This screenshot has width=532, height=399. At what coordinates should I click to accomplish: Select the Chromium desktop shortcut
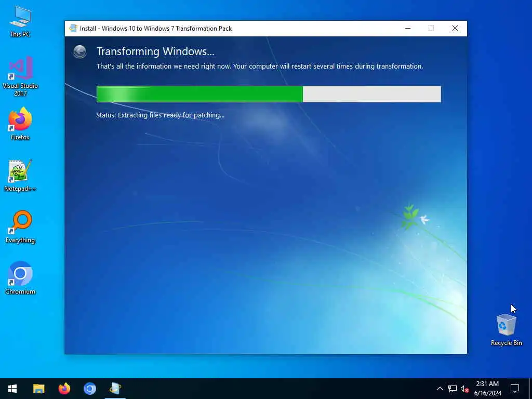[x=20, y=278]
